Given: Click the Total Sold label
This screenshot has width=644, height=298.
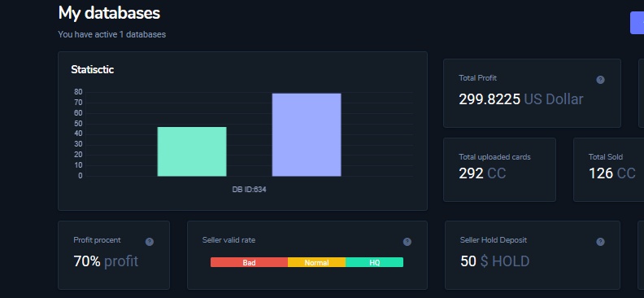Looking at the screenshot, I should 606,157.
